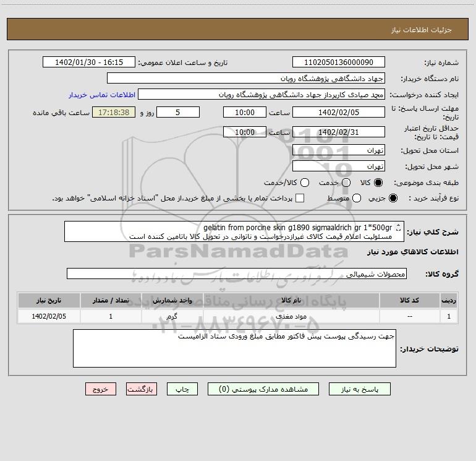This screenshot has height=461, width=476.
Task: Click the 1402/02/05 date cell in table
Action: tap(49, 316)
